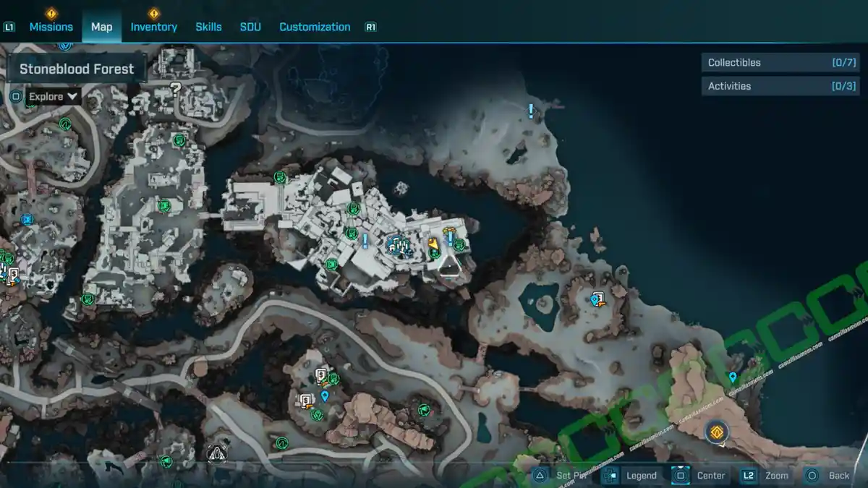Go to the Skills tab
The height and width of the screenshot is (488, 868).
(208, 27)
